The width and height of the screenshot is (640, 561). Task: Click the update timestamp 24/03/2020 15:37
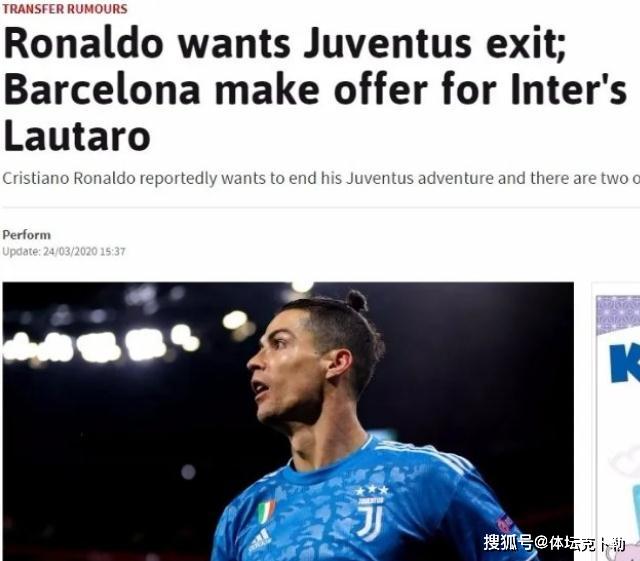pyautogui.click(x=64, y=252)
